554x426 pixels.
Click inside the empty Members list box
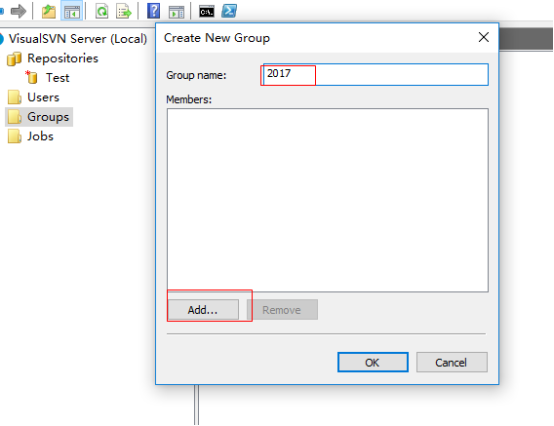pyautogui.click(x=328, y=200)
